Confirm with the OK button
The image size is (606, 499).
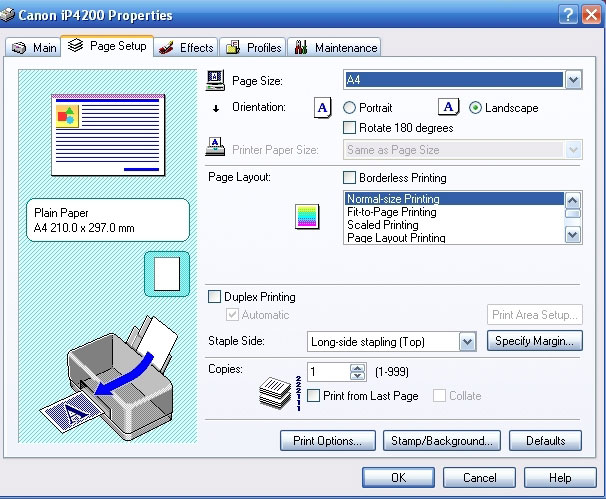pos(398,478)
